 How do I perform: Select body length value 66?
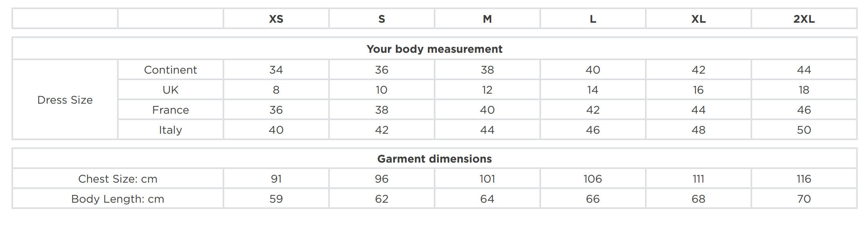pos(593,199)
